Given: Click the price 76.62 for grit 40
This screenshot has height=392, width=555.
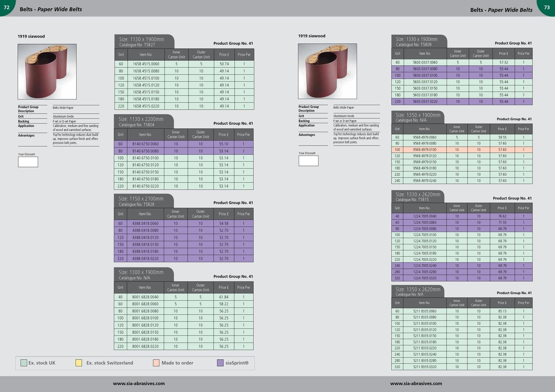Looking at the screenshot, I should pyautogui.click(x=502, y=216).
